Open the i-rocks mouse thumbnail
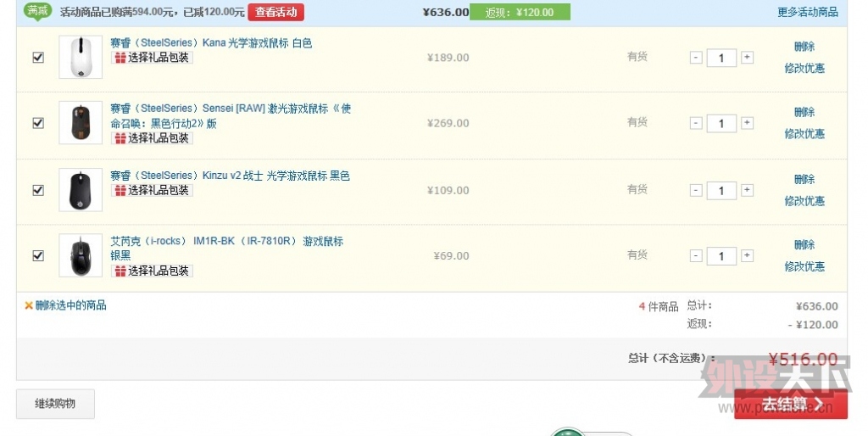Screen dimensions: 868x436 (x=81, y=255)
